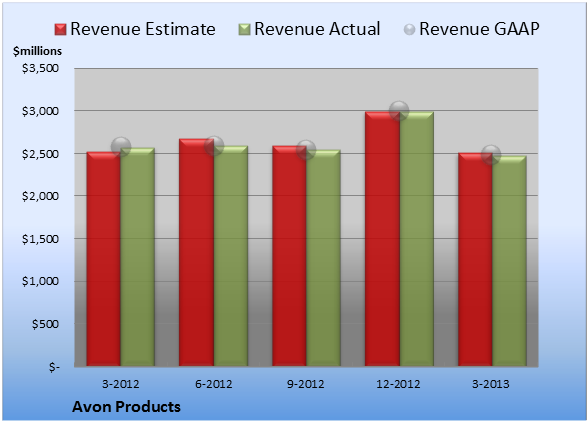
Task: Select the green actual bar for 6-2012
Action: coord(231,256)
